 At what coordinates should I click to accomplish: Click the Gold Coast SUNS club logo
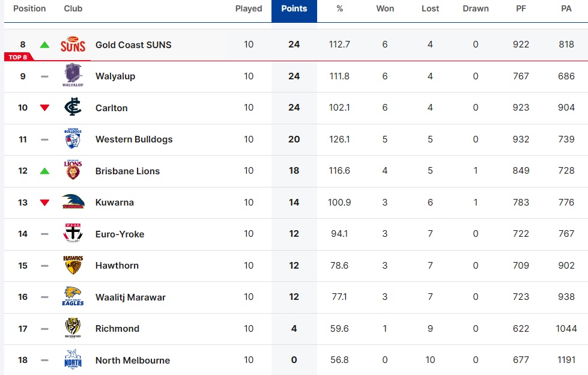pyautogui.click(x=73, y=44)
